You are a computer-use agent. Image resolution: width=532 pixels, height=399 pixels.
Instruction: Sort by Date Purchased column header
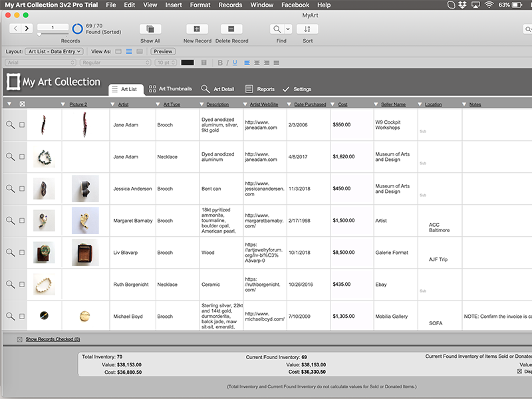tap(310, 104)
